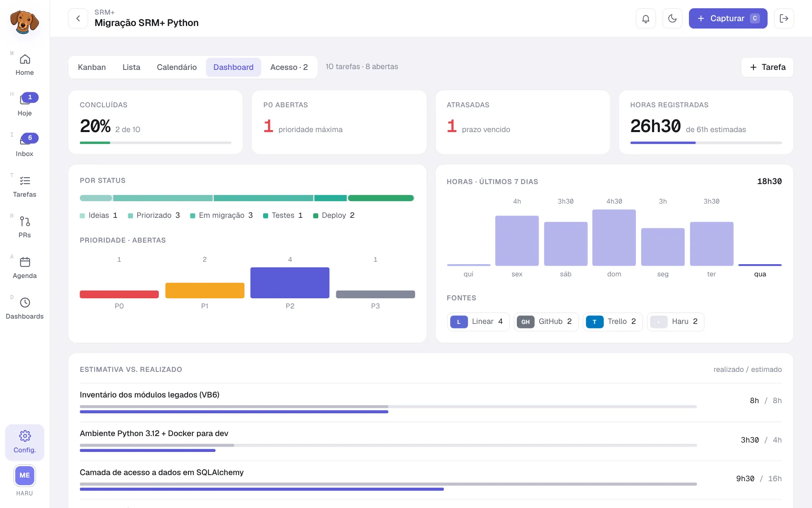This screenshot has height=508, width=812.
Task: Click the Linear source chip
Action: 478,321
